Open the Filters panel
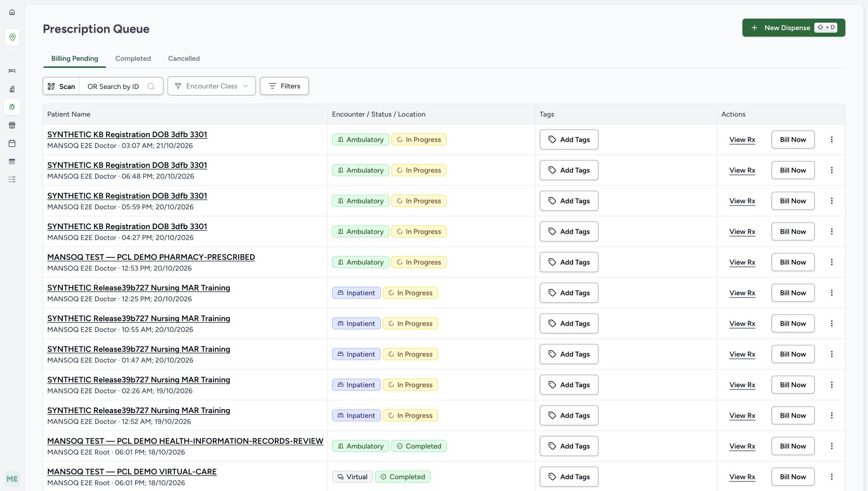This screenshot has height=491, width=868. (284, 86)
